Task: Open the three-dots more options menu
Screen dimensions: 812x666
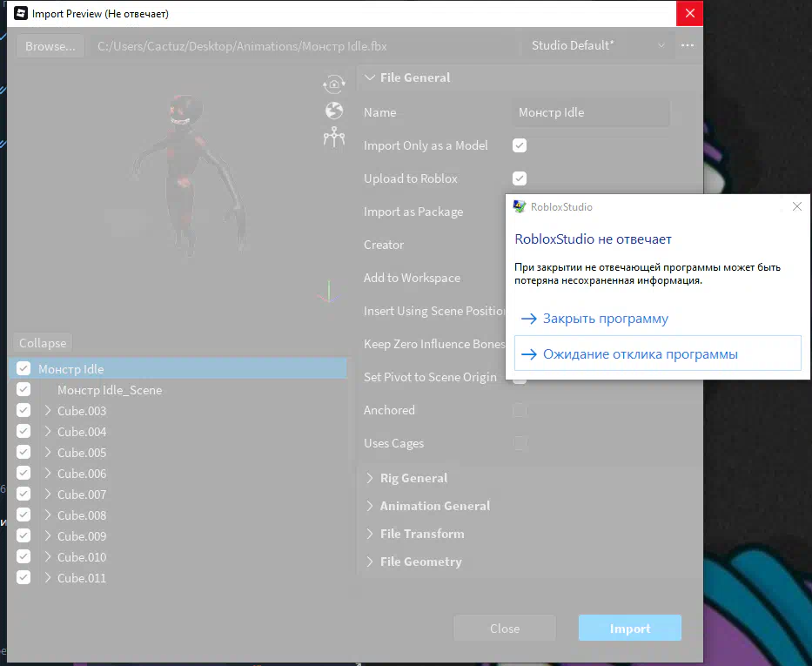Action: (688, 45)
